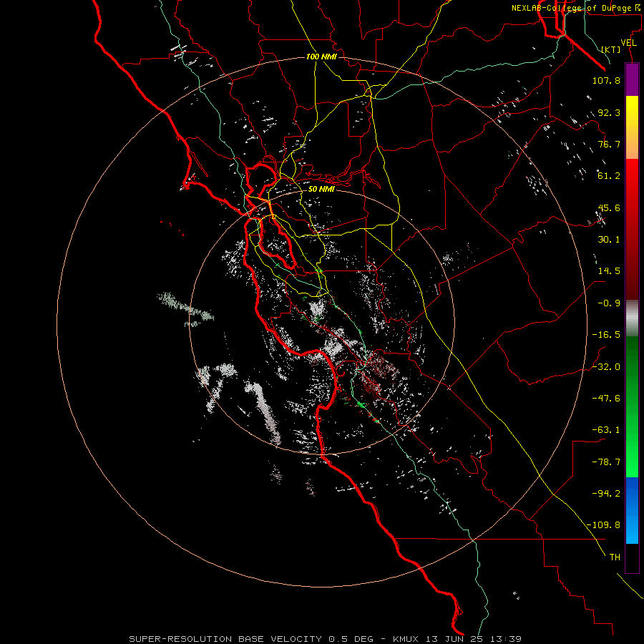Viewport: 644px width, 644px height.
Task: Select the -16.5 scale value
Action: (x=606, y=335)
